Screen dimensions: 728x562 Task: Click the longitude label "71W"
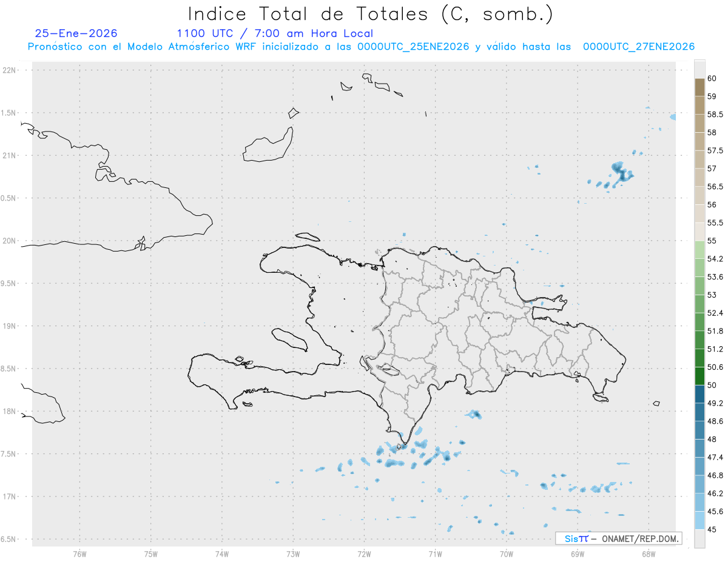coord(435,554)
